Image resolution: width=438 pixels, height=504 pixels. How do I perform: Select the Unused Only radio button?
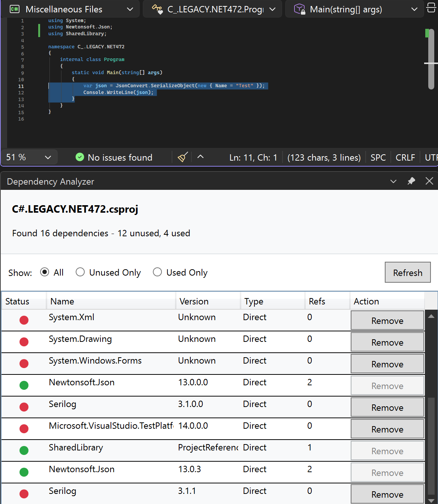pyautogui.click(x=80, y=272)
